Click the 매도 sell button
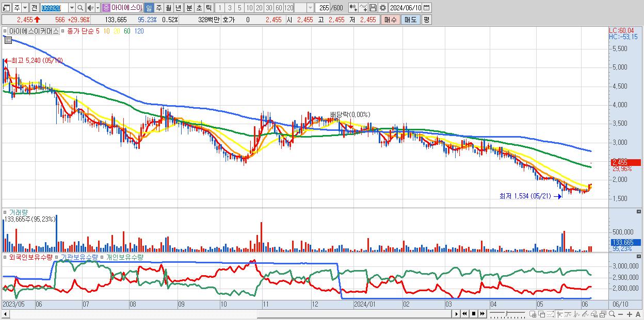644x320 pixels. [x=411, y=20]
